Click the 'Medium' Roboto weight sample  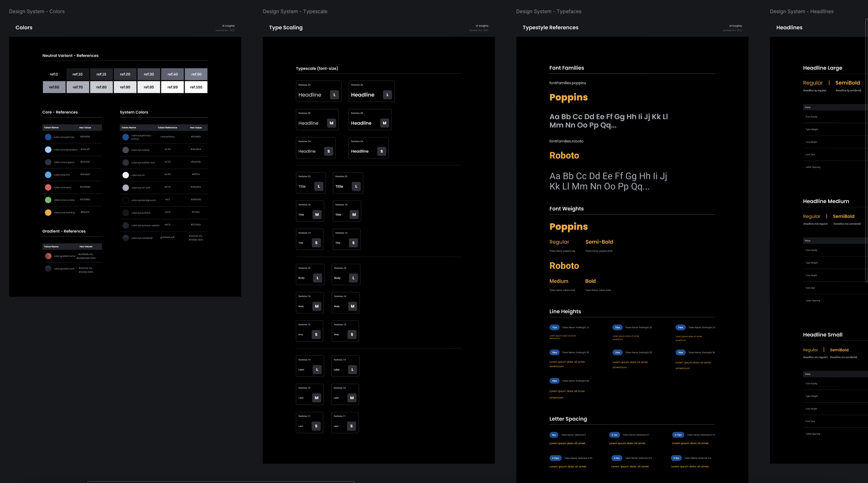(559, 281)
